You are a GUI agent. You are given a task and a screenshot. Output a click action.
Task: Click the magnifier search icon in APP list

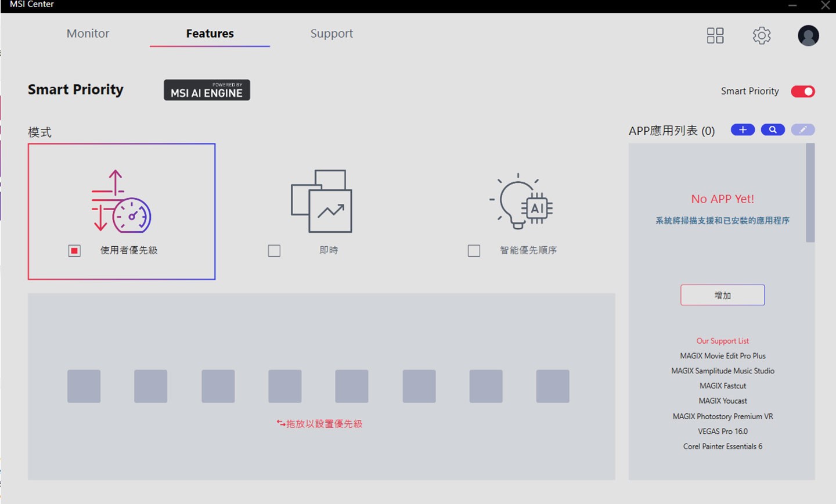tap(773, 129)
